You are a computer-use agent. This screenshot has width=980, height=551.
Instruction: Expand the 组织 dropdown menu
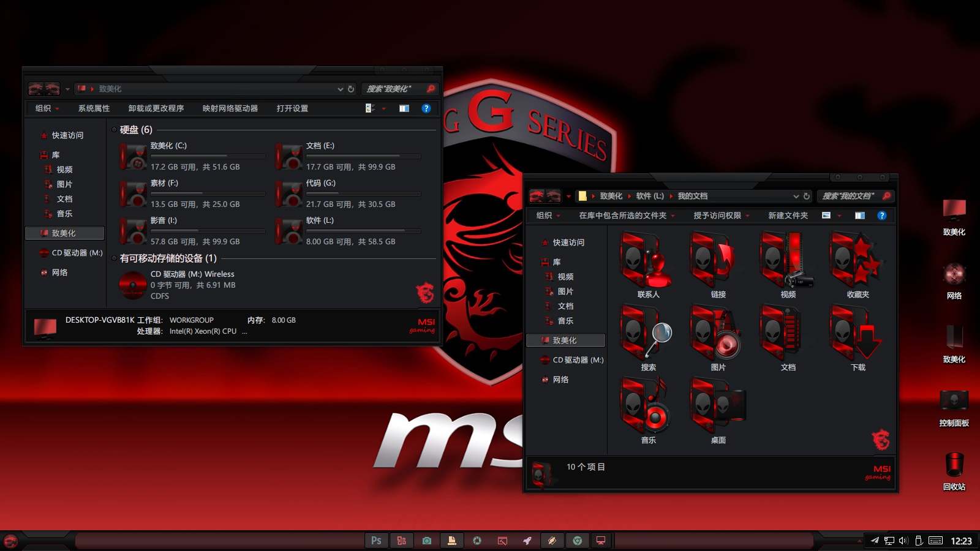click(x=544, y=216)
